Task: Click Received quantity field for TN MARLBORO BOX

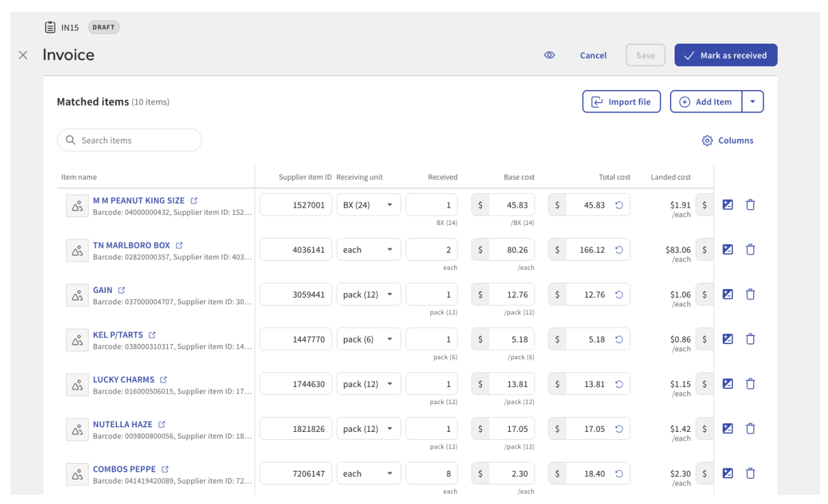Action: tap(432, 250)
